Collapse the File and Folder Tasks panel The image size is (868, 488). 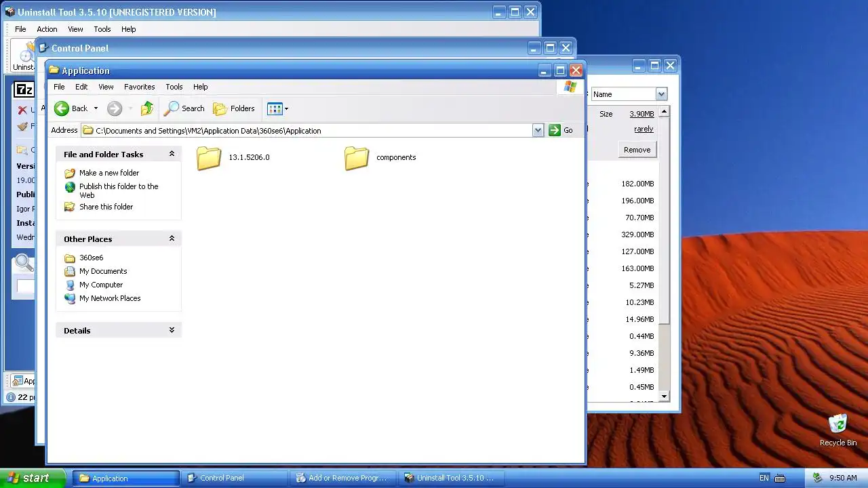pyautogui.click(x=172, y=154)
